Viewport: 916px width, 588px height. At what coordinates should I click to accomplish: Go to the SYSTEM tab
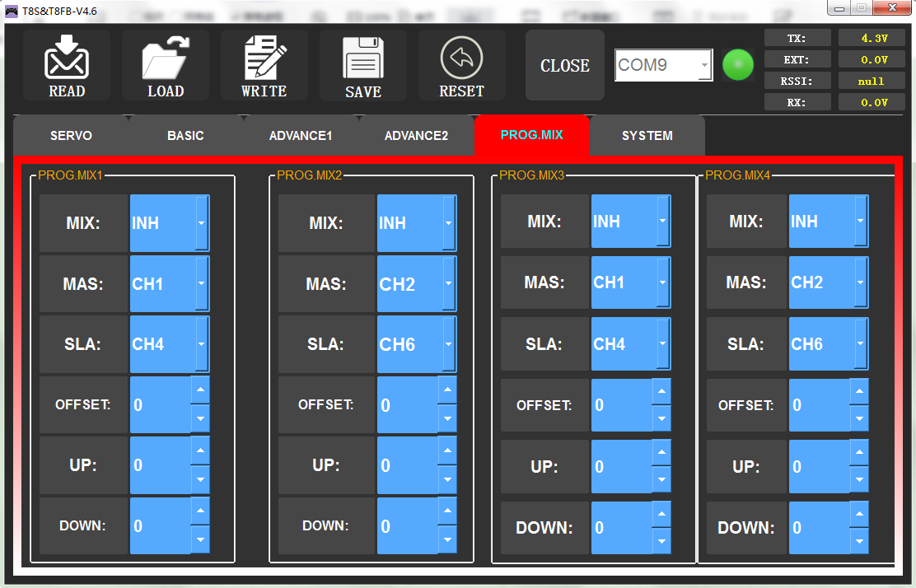click(x=647, y=136)
